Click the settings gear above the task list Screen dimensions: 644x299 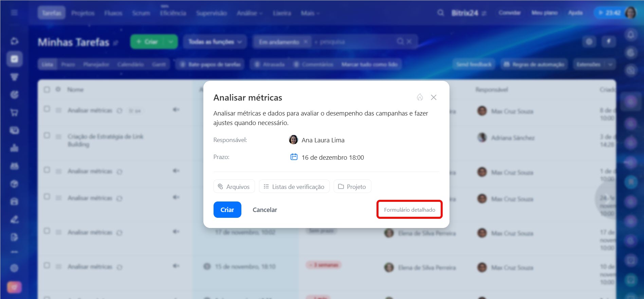tap(589, 42)
